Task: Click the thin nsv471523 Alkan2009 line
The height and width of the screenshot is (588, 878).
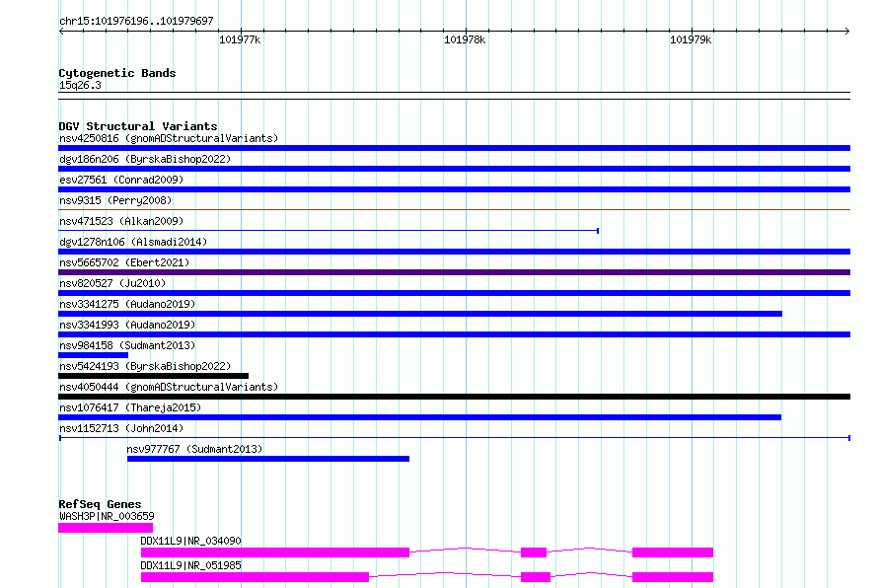Action: click(329, 231)
